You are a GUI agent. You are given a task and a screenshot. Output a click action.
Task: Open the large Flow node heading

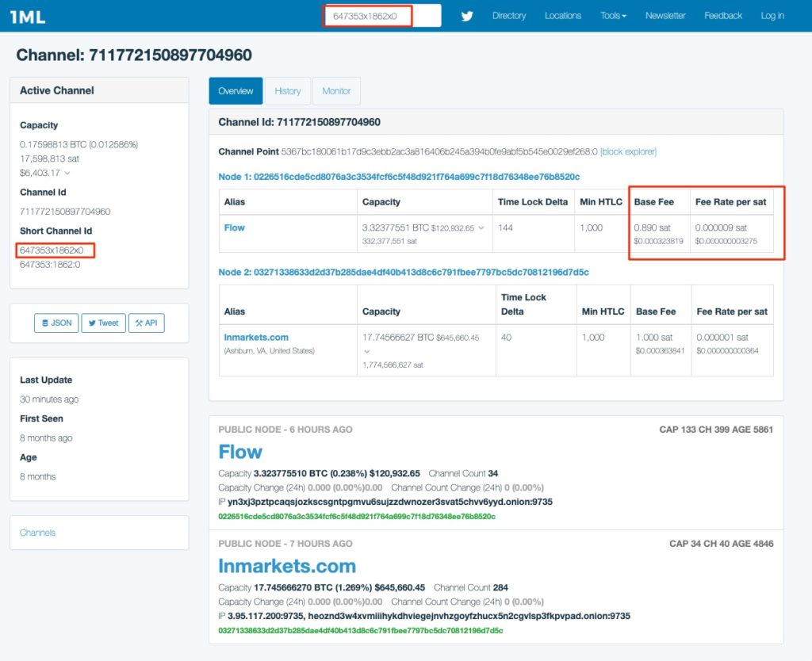[x=240, y=452]
